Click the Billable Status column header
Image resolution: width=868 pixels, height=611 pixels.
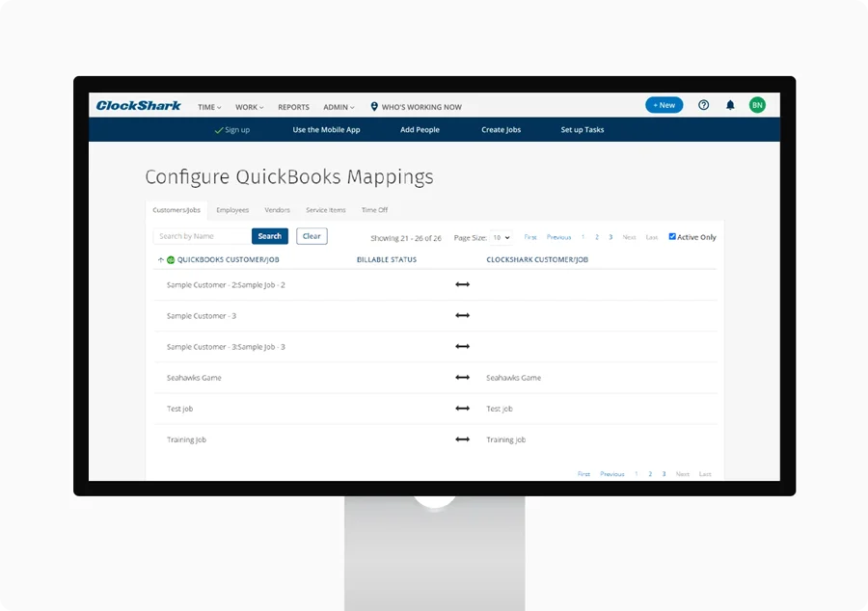[x=387, y=259]
